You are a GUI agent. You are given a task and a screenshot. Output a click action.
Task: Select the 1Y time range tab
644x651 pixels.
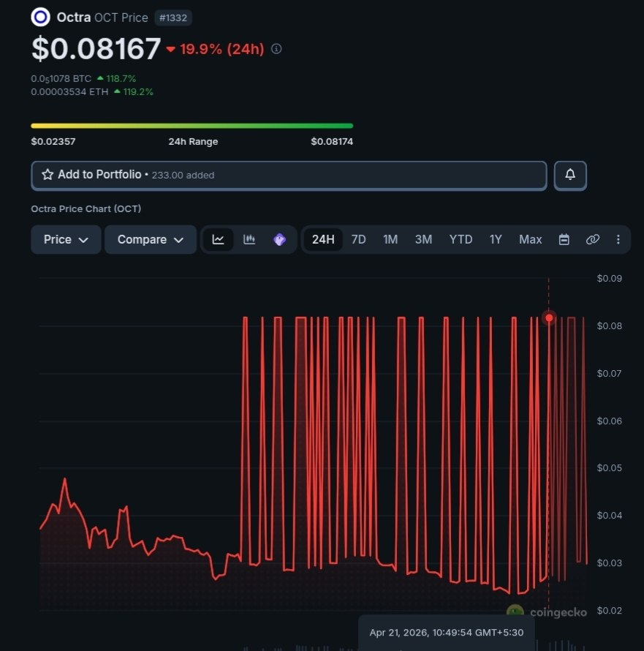pyautogui.click(x=496, y=240)
